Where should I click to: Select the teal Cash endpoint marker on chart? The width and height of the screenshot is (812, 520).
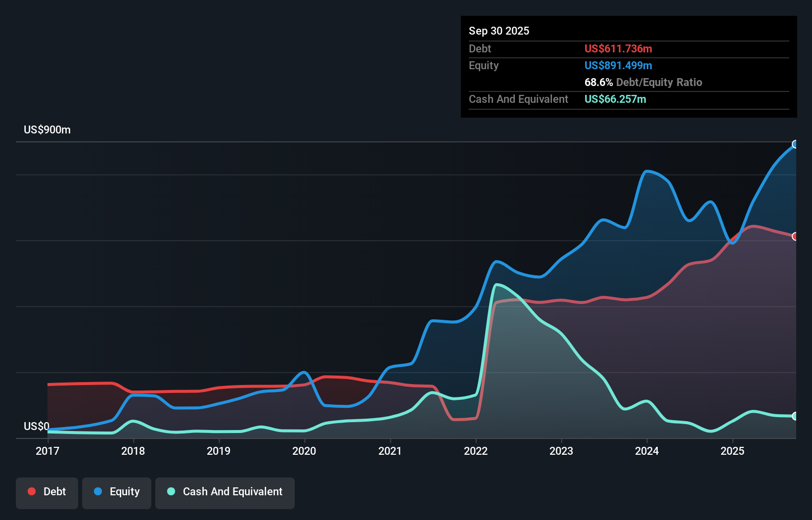[795, 416]
